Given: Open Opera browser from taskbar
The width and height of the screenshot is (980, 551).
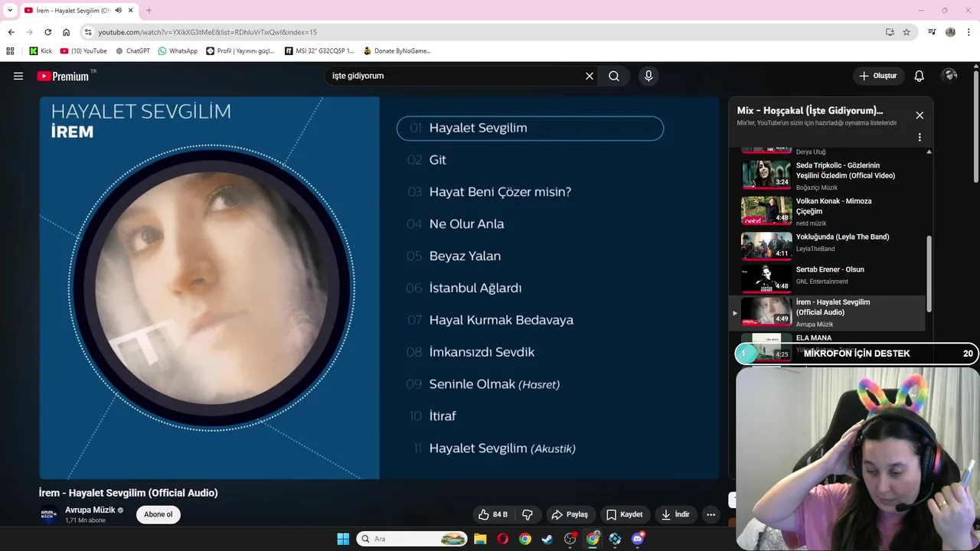Looking at the screenshot, I should (502, 539).
